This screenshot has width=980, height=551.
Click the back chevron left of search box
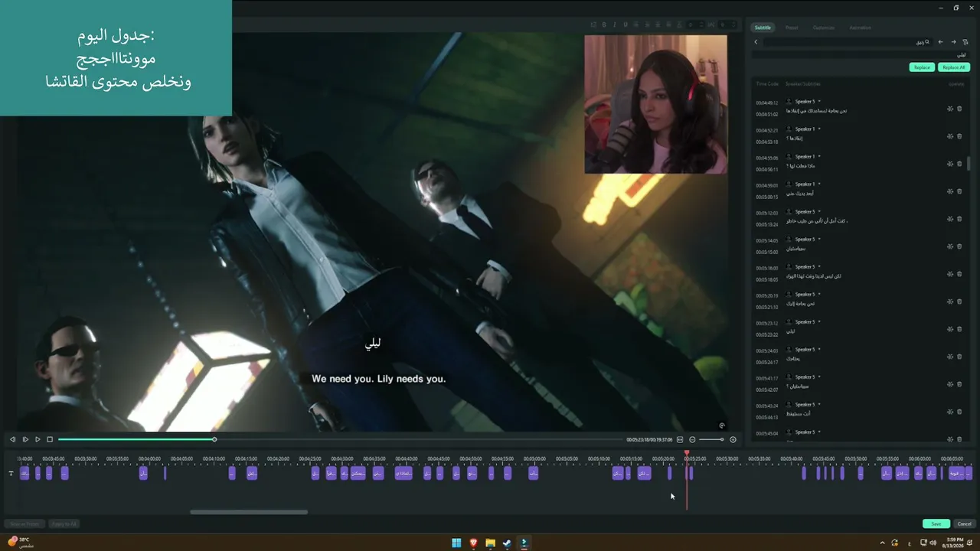(x=756, y=42)
